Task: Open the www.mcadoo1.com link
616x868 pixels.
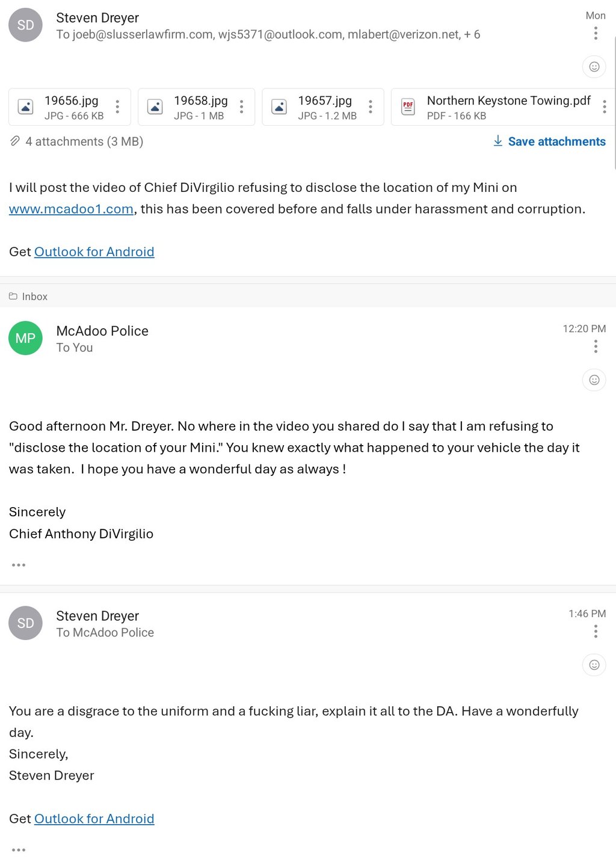Action: 71,209
